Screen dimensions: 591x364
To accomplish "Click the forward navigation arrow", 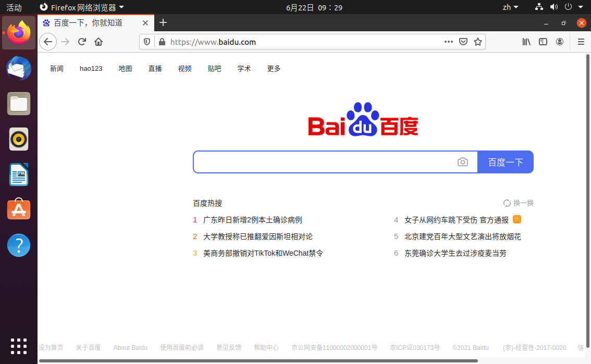I will 65,42.
